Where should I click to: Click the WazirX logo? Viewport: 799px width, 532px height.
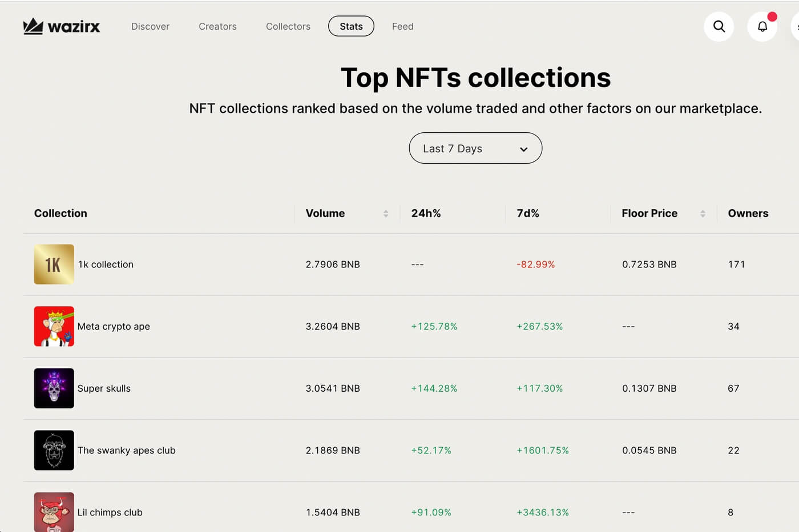[62, 26]
